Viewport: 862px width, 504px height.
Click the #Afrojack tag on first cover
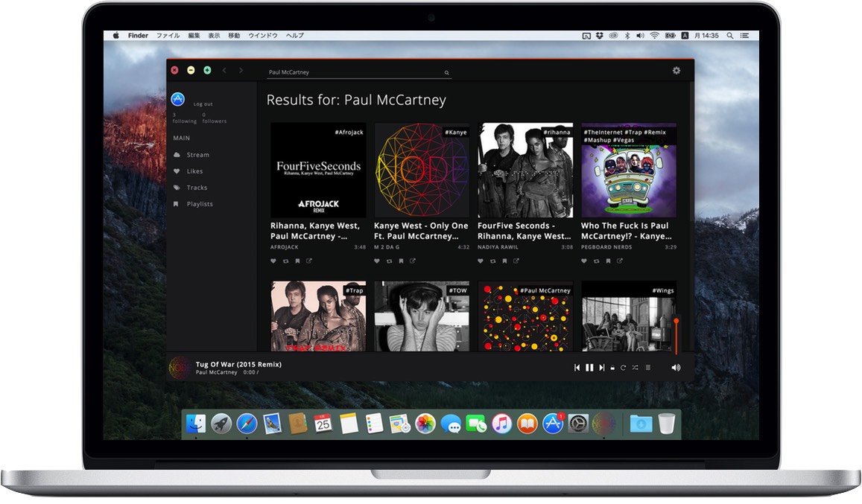tap(349, 132)
